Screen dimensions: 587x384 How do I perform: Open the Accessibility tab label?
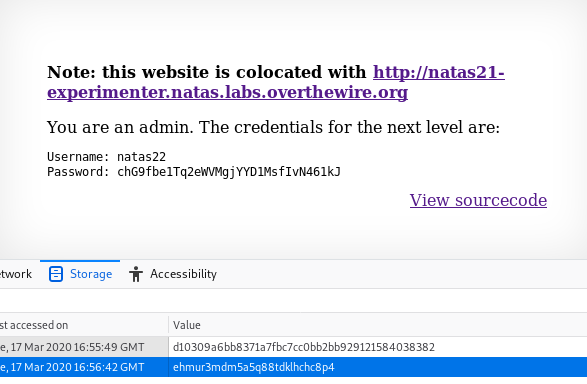[183, 274]
